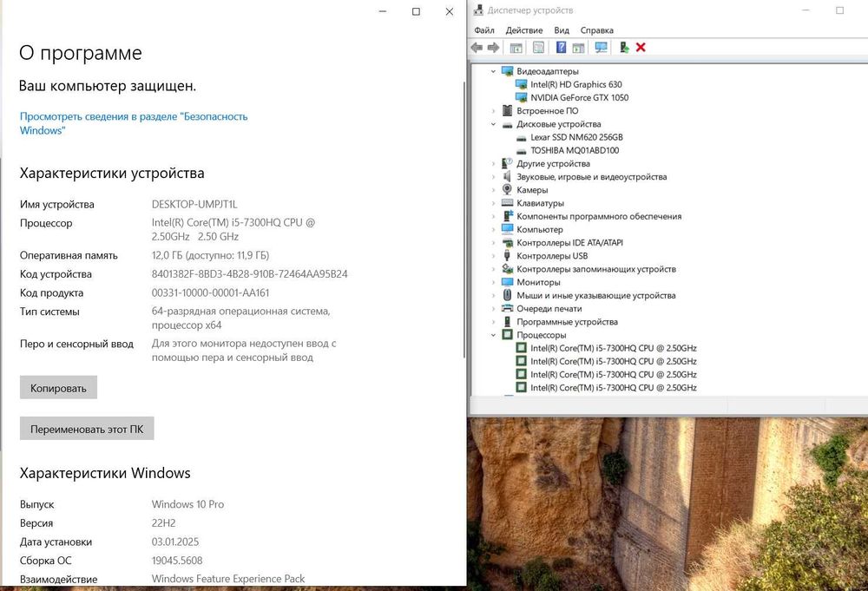Screen dimensions: 868x591
Task: Select Intel(R) HD Graphics 630 text entry
Action: click(576, 85)
